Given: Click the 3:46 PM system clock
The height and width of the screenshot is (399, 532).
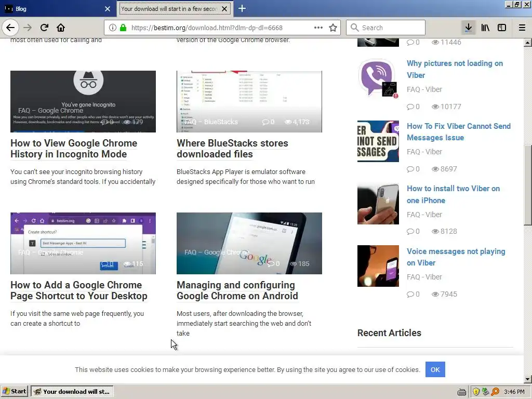Looking at the screenshot, I should click(x=514, y=392).
